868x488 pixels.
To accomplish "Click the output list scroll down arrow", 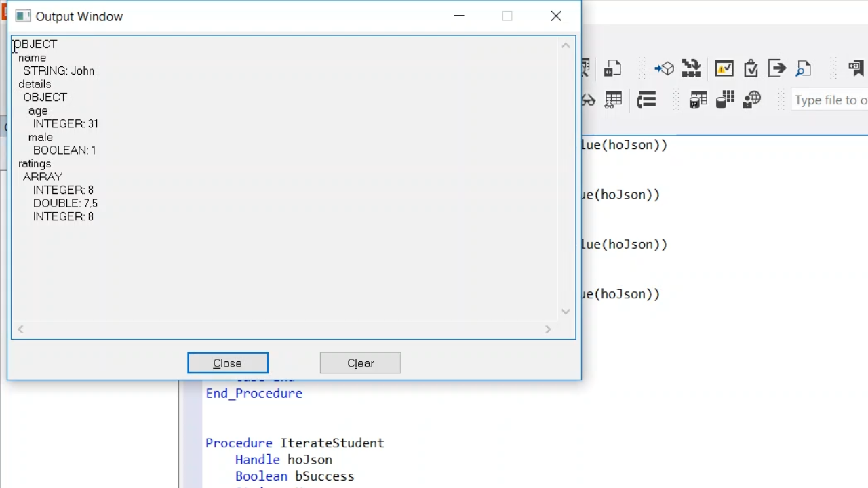I will click(x=566, y=312).
